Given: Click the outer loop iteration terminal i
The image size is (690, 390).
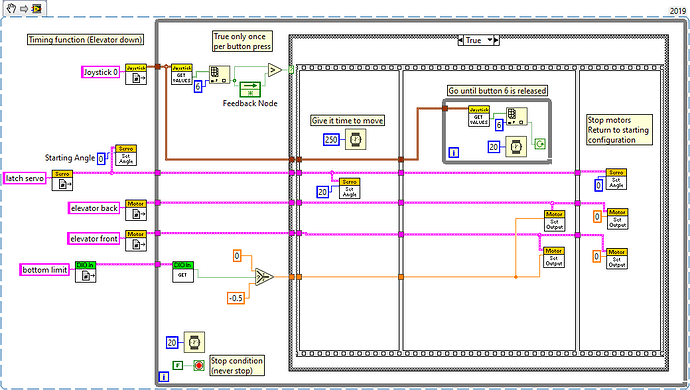Looking at the screenshot, I should (x=163, y=377).
